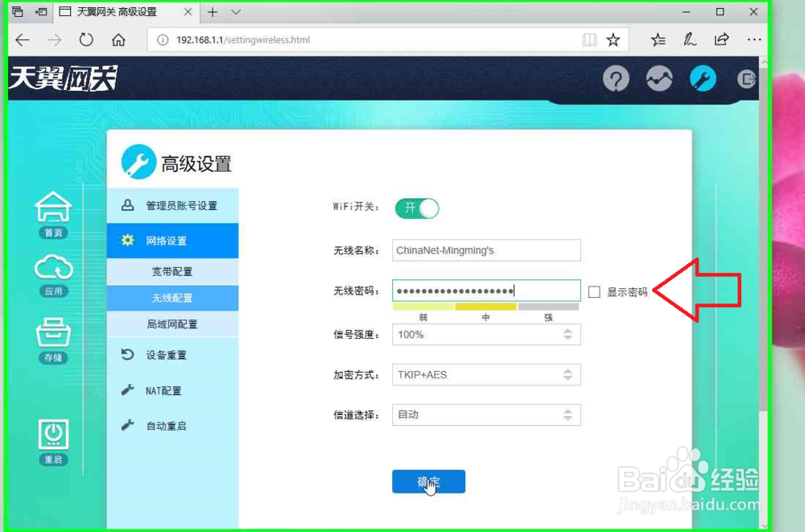Open the help icon on the header
The width and height of the screenshot is (805, 532).
coord(616,79)
